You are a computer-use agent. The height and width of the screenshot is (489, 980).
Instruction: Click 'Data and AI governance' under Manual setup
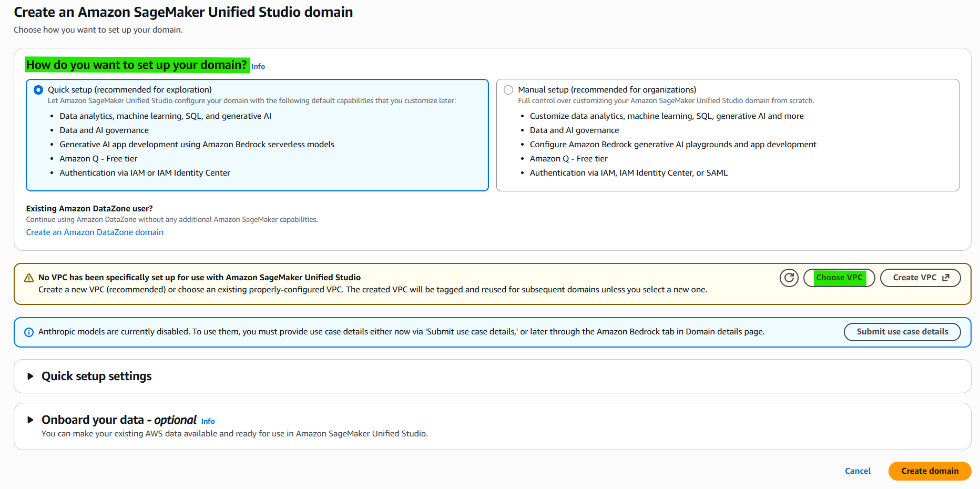tap(574, 130)
